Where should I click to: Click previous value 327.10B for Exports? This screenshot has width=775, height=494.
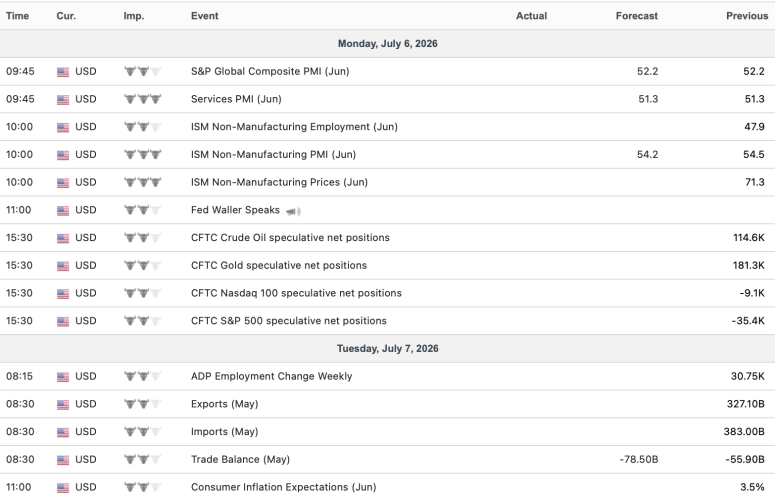coord(745,404)
